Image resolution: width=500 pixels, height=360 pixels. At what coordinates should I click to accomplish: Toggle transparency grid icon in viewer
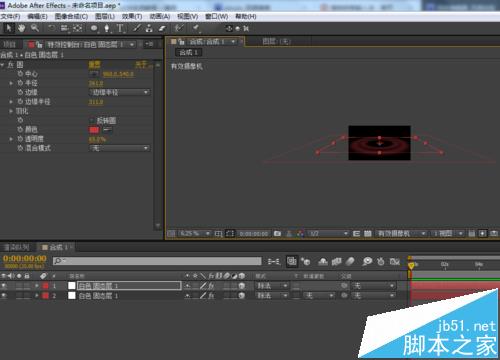[368, 234]
